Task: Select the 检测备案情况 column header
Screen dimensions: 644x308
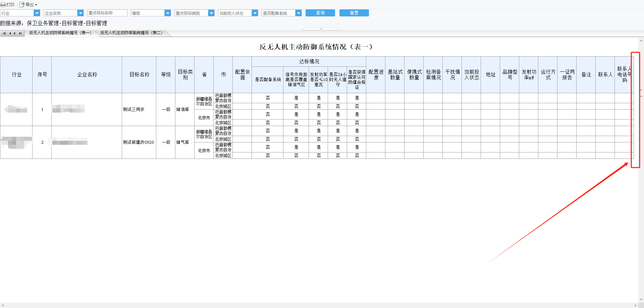Action: pos(433,75)
